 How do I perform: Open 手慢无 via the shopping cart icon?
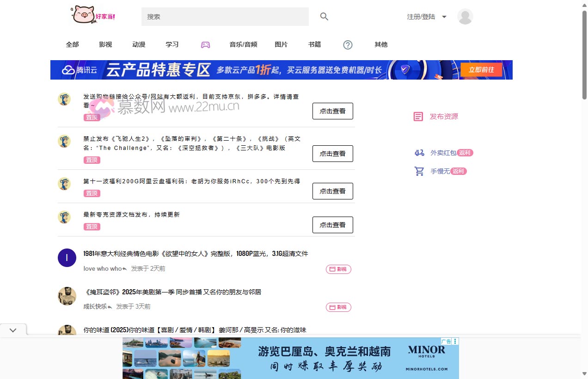(419, 171)
